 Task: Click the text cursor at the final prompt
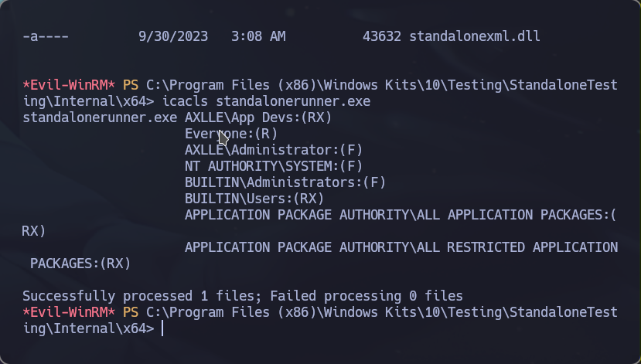tap(162, 328)
